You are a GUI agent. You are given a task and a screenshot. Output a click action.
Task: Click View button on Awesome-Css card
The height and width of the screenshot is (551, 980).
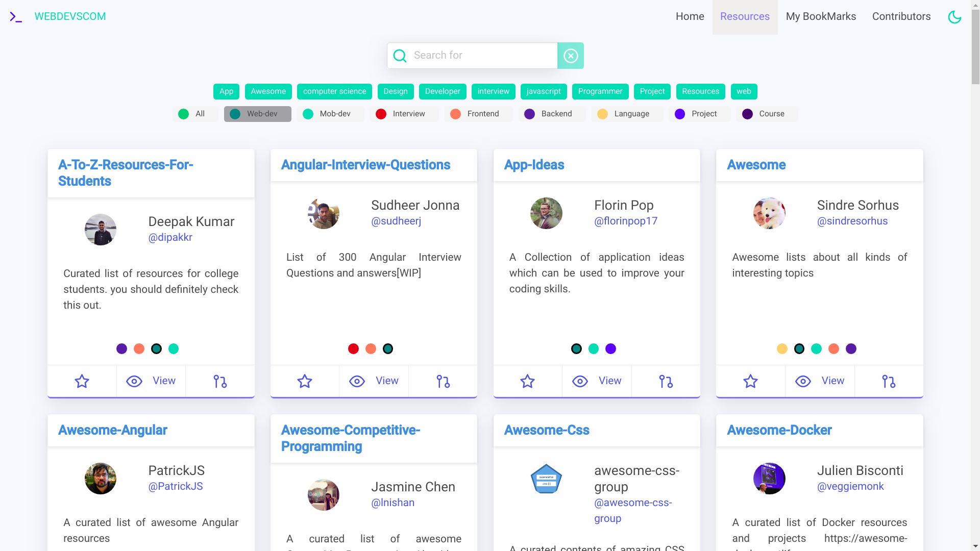click(596, 381)
